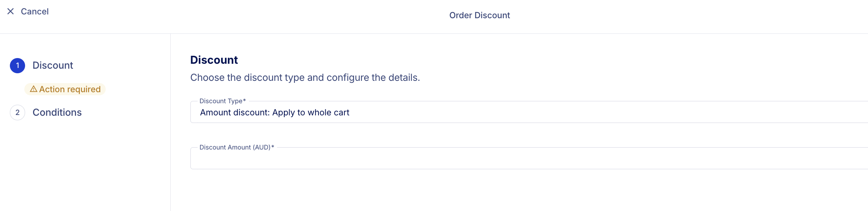Click the Action required badge

65,89
